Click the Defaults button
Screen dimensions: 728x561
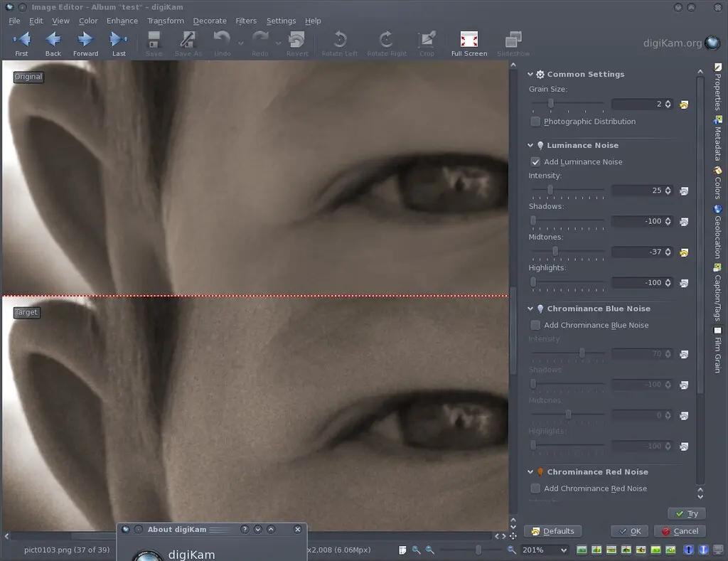[553, 531]
